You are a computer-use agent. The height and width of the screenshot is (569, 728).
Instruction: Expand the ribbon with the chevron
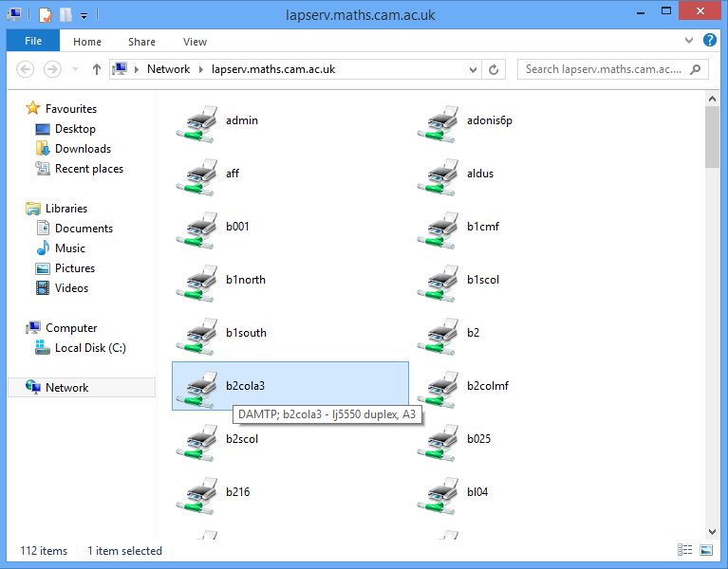[x=689, y=42]
